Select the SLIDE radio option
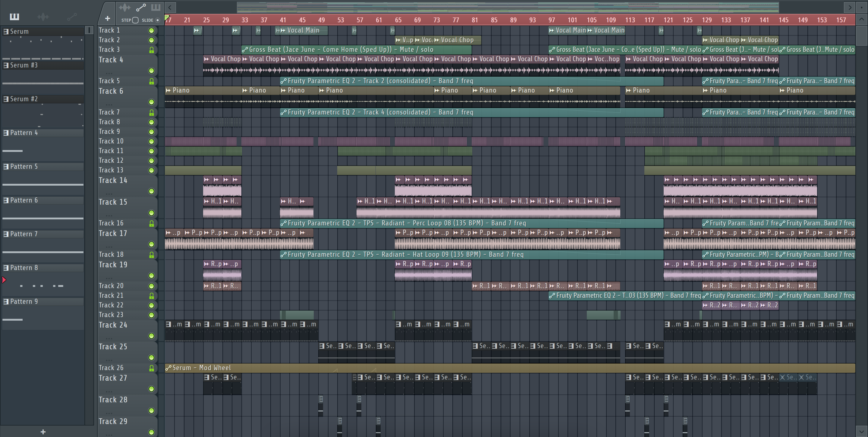 [157, 20]
